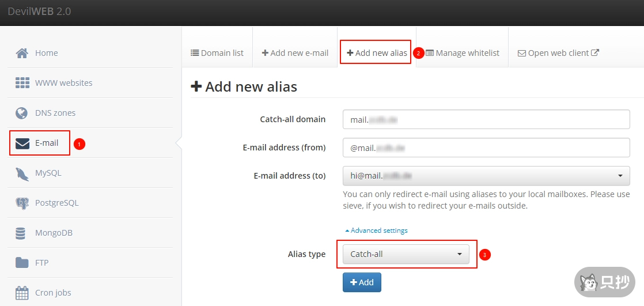Open WWW websites grid icon
Image resolution: width=644 pixels, height=306 pixels.
pyautogui.click(x=22, y=83)
